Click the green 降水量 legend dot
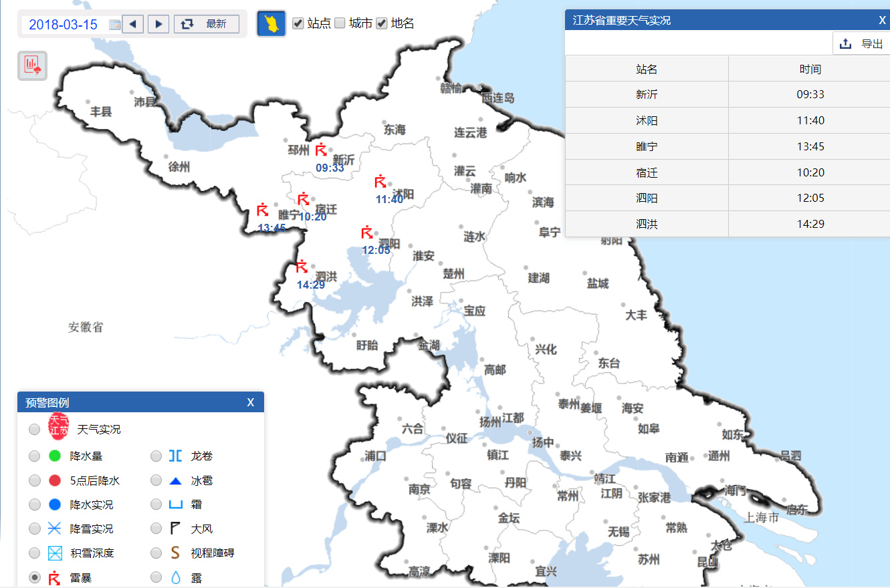This screenshot has height=588, width=890. (x=55, y=456)
